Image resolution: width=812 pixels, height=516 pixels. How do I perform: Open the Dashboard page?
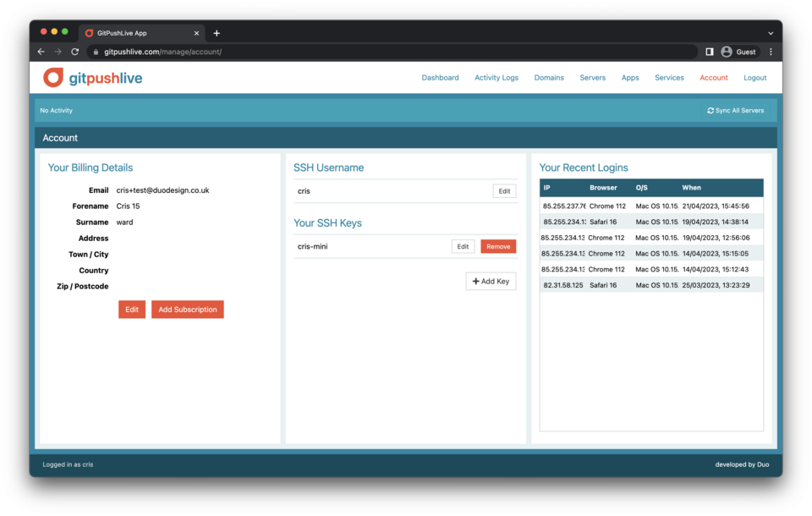coord(440,78)
